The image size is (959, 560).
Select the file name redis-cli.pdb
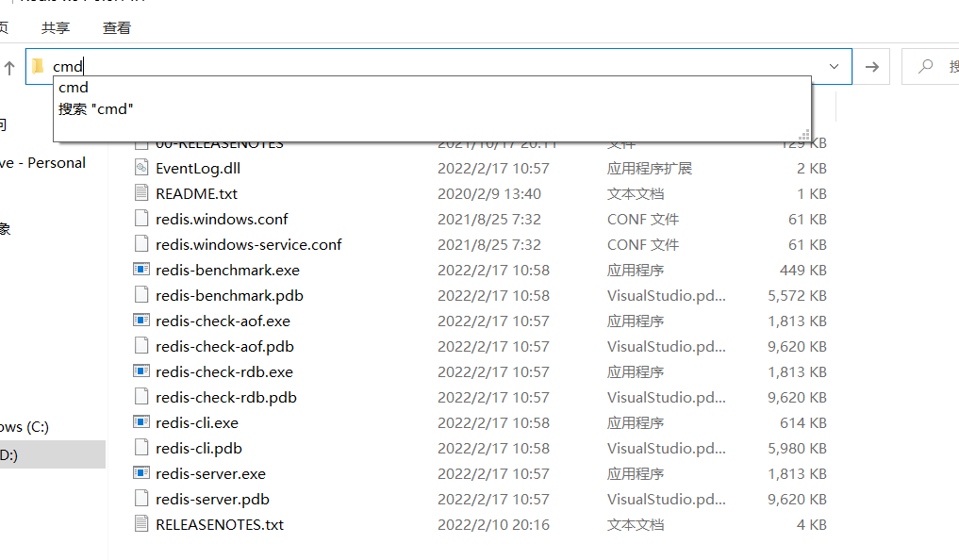[199, 448]
